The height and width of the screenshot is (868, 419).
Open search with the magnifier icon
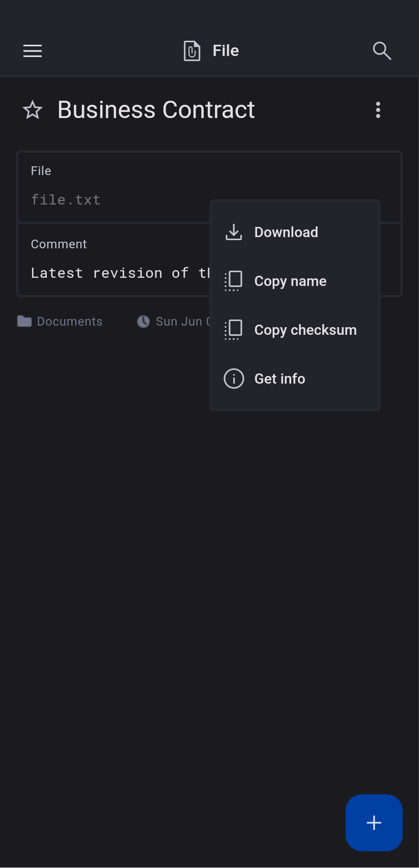pyautogui.click(x=382, y=51)
